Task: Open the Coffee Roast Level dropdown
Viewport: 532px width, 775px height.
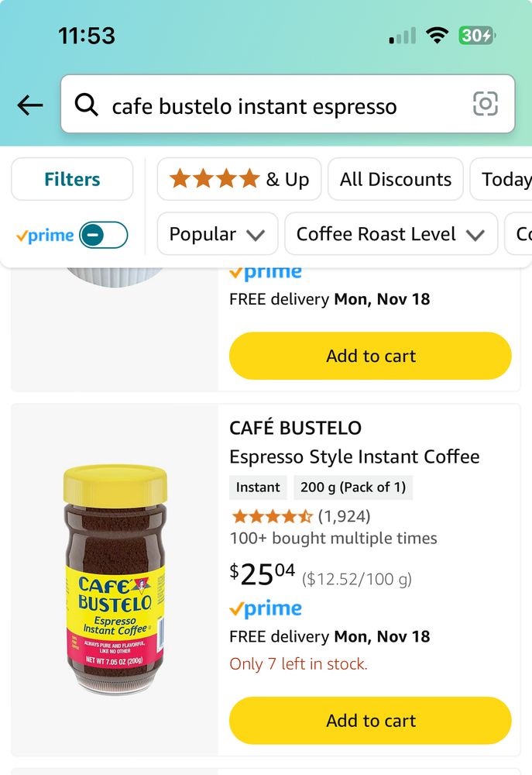Action: click(390, 234)
